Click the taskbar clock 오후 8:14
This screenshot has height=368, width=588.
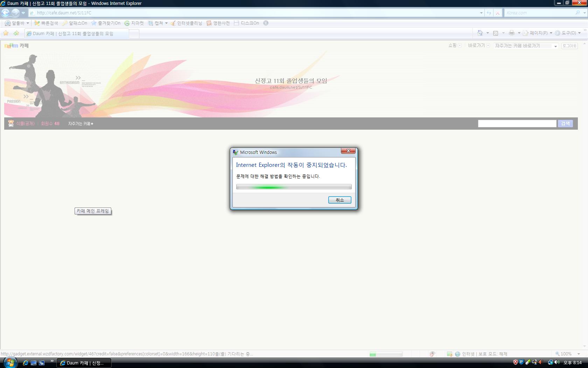coord(573,363)
